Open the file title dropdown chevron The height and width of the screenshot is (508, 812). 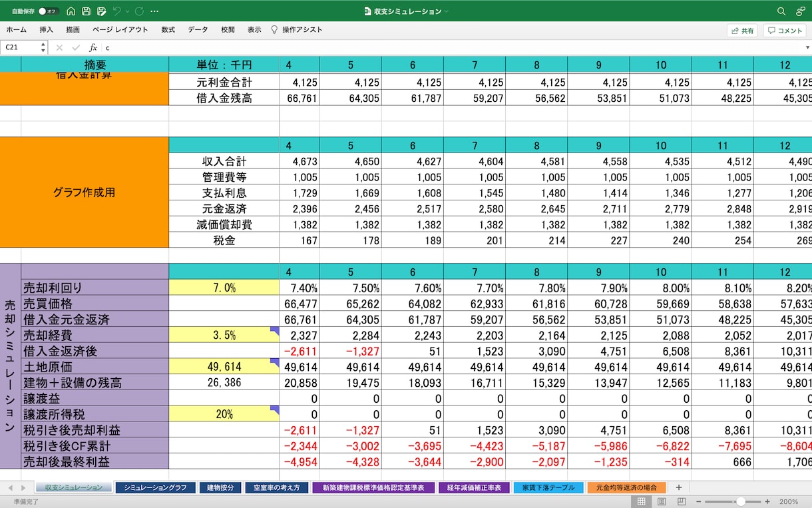click(x=447, y=11)
